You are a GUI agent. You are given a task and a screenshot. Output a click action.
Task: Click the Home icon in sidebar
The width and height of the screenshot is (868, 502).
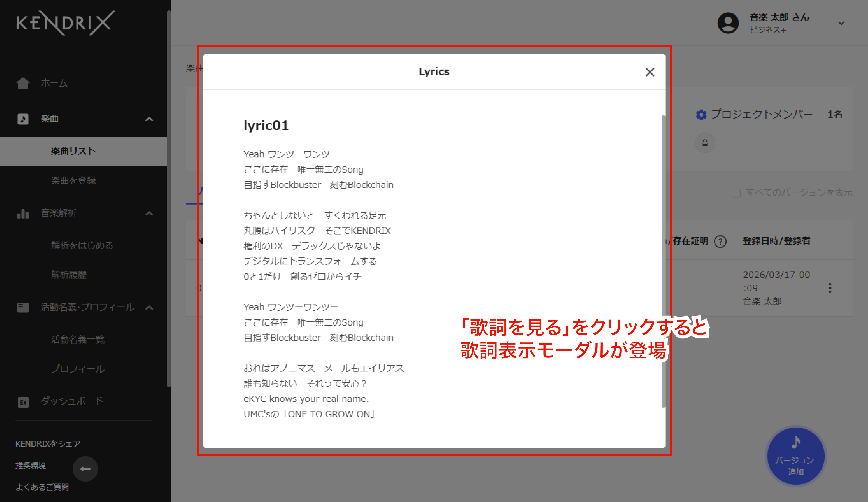point(23,83)
